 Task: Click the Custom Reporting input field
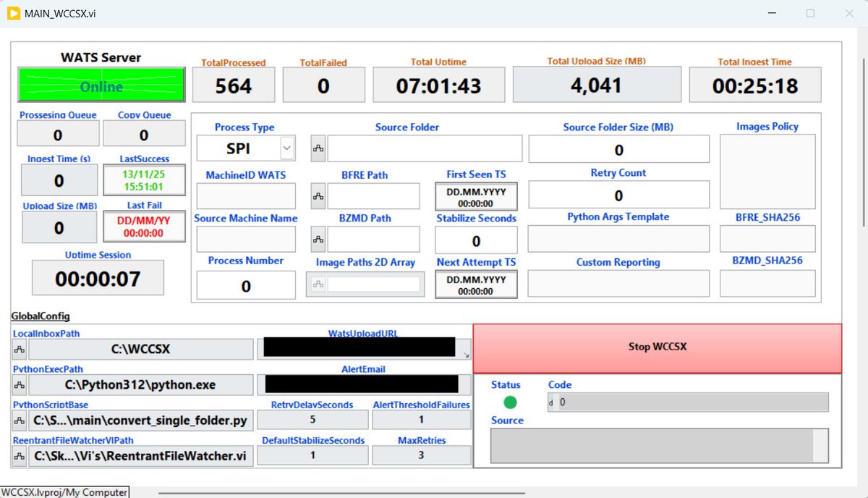[x=618, y=284]
